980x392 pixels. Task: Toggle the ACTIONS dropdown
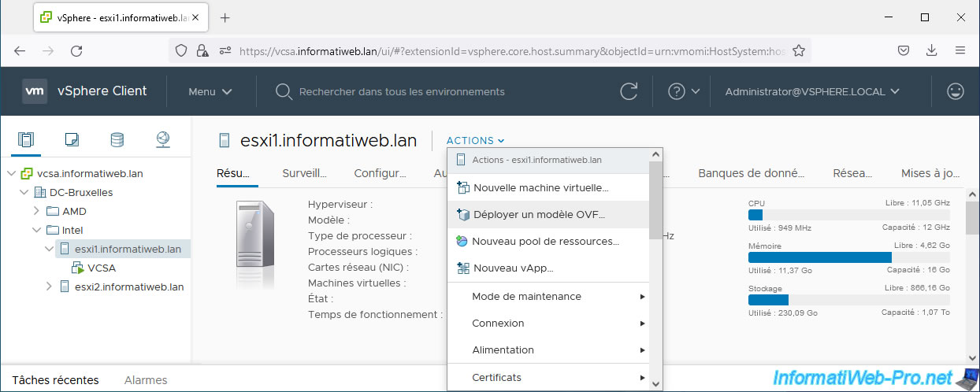[x=475, y=141]
